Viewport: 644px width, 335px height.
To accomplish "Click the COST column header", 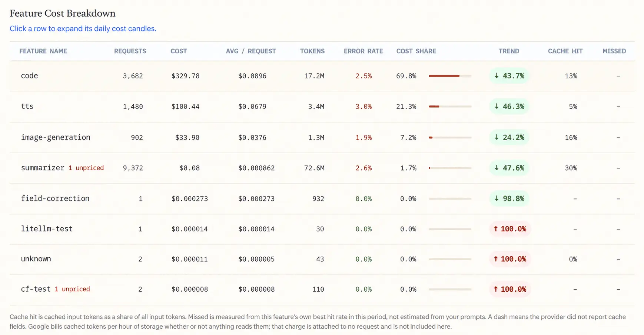I will (179, 51).
